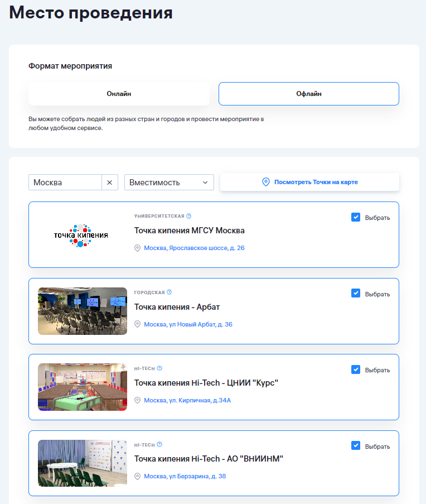Image resolution: width=426 pixels, height=504 pixels.
Task: Switch the event format to Онлайн
Action: point(119,94)
